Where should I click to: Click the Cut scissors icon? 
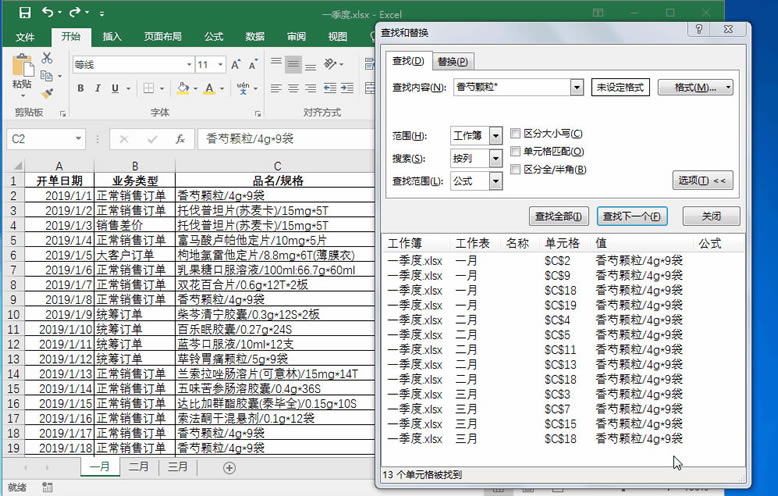coord(46,58)
